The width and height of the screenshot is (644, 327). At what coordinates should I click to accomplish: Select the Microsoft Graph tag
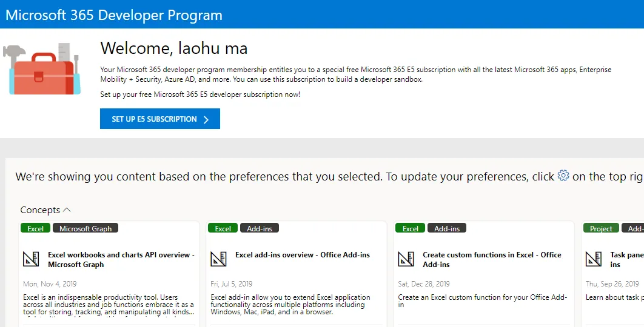coord(86,228)
